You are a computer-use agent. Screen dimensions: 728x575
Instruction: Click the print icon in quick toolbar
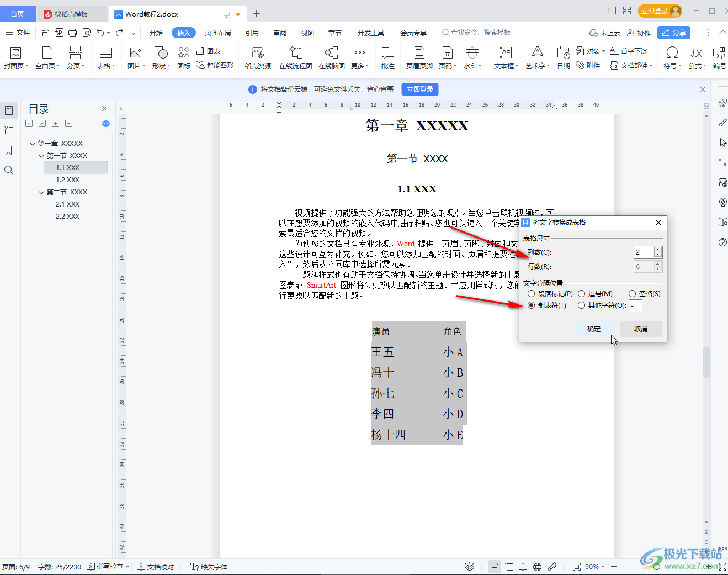tap(73, 33)
